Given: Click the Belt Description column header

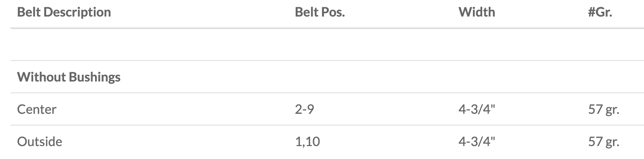Looking at the screenshot, I should [x=64, y=12].
